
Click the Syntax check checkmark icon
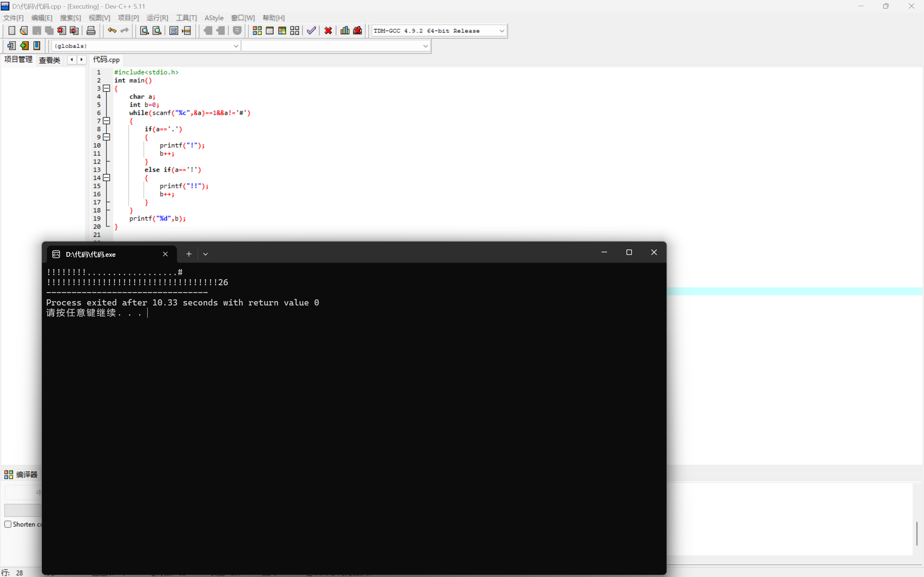[311, 31]
